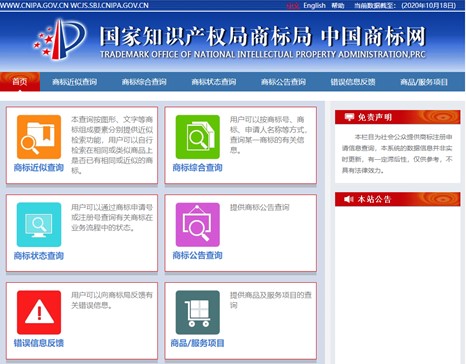Click the speaker icon beside 本站公告

[349, 199]
